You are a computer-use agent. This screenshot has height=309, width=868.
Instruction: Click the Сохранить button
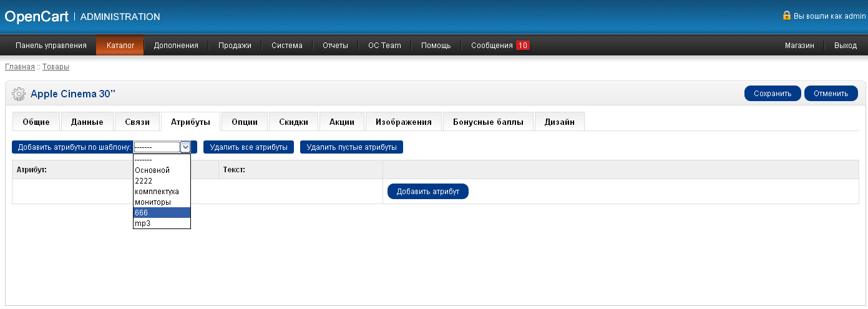(773, 94)
